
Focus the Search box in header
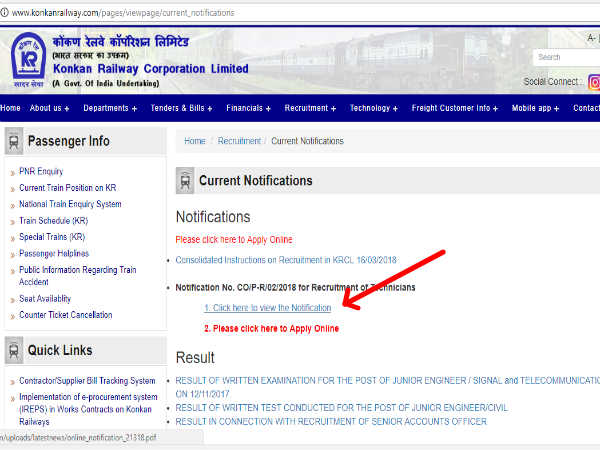click(x=567, y=57)
